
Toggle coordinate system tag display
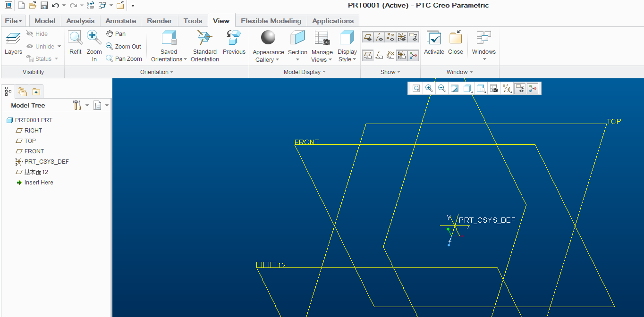pyautogui.click(x=402, y=56)
